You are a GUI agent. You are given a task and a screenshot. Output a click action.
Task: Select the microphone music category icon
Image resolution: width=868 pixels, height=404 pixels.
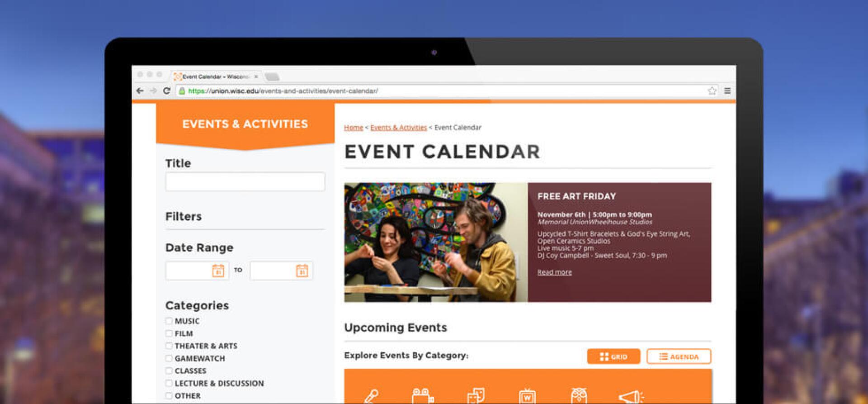tap(372, 396)
